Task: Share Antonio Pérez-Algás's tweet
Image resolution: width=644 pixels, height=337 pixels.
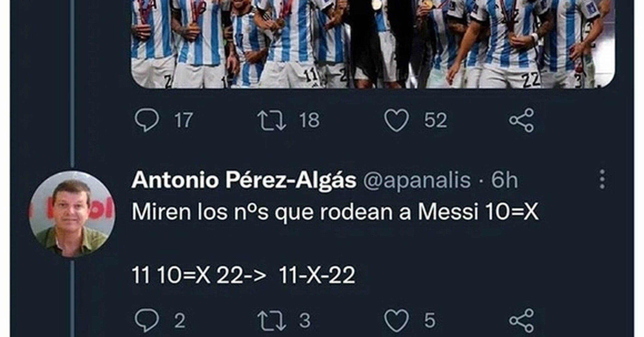Action: tap(522, 320)
